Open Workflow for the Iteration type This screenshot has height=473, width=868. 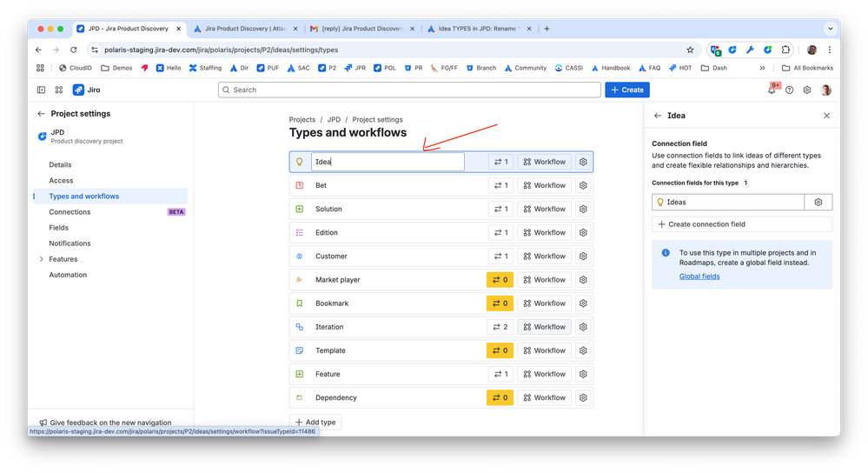pos(544,327)
